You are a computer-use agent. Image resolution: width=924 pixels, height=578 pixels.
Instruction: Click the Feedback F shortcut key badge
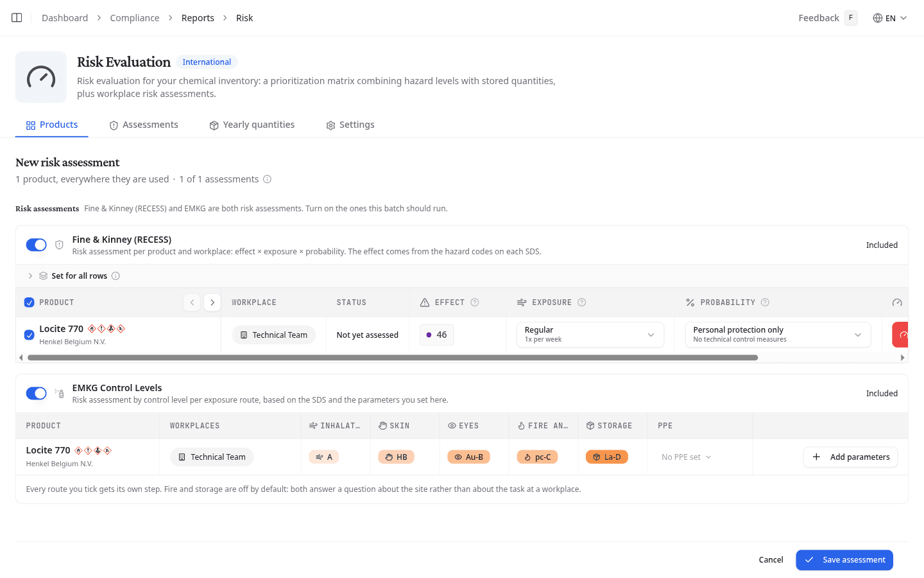point(851,18)
